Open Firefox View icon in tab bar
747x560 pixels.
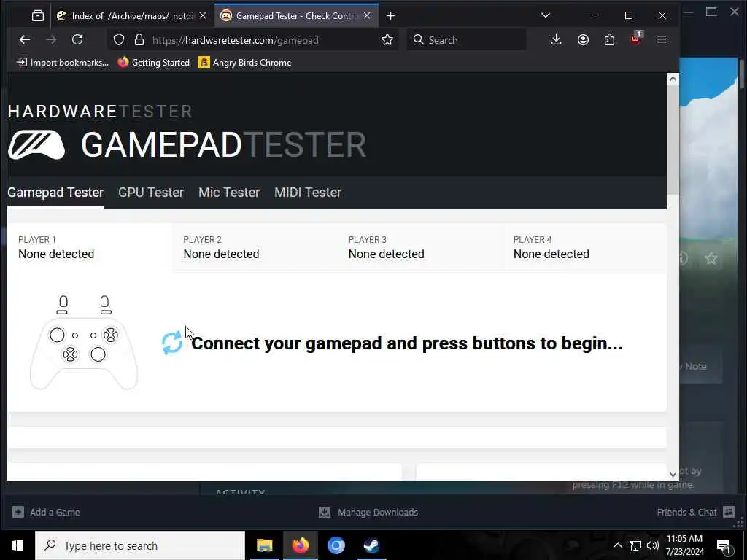click(x=38, y=16)
